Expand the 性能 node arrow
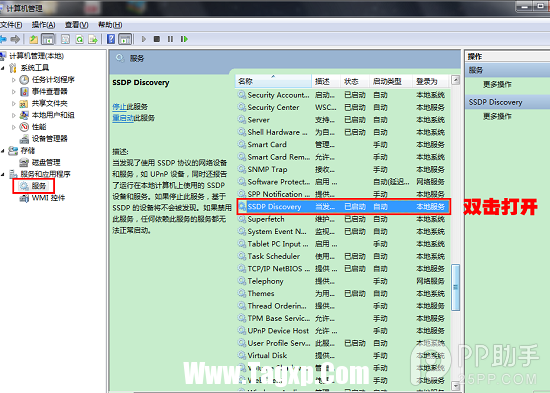 [14, 127]
